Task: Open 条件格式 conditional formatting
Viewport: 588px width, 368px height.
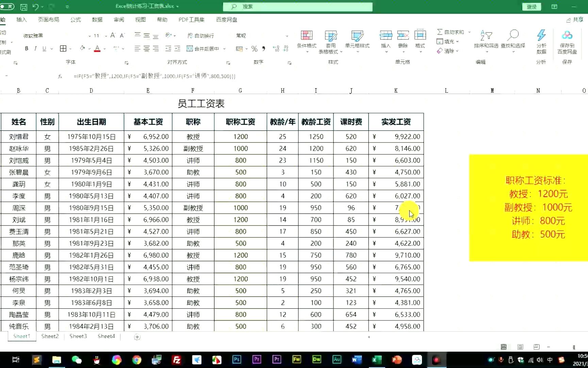Action: point(307,41)
